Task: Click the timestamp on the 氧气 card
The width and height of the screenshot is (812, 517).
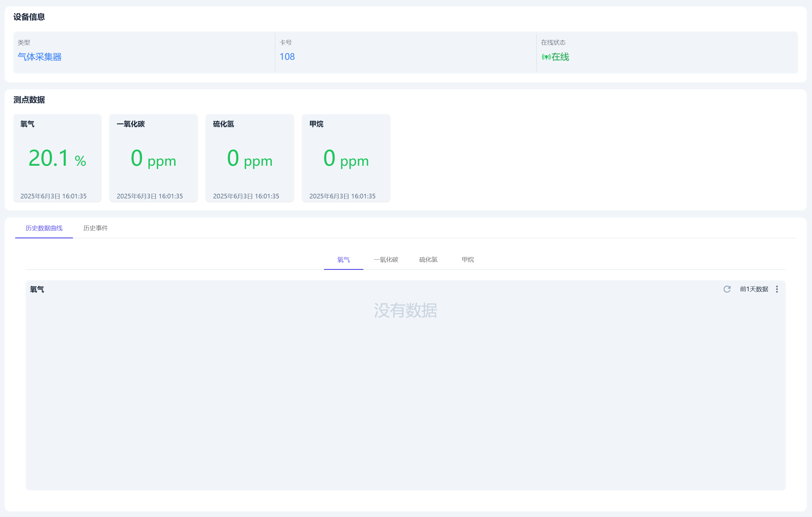Action: 53,196
